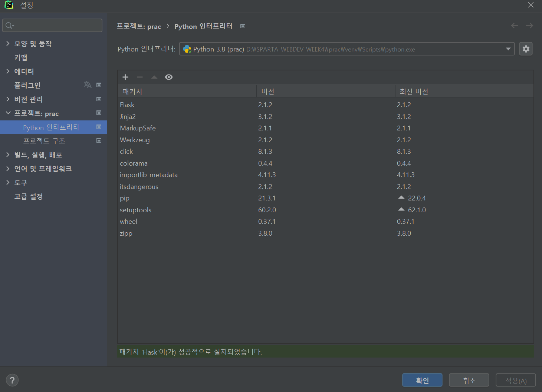Screen dimensions: 542x392
Task: Click the help question mark button
Action: [x=12, y=380]
